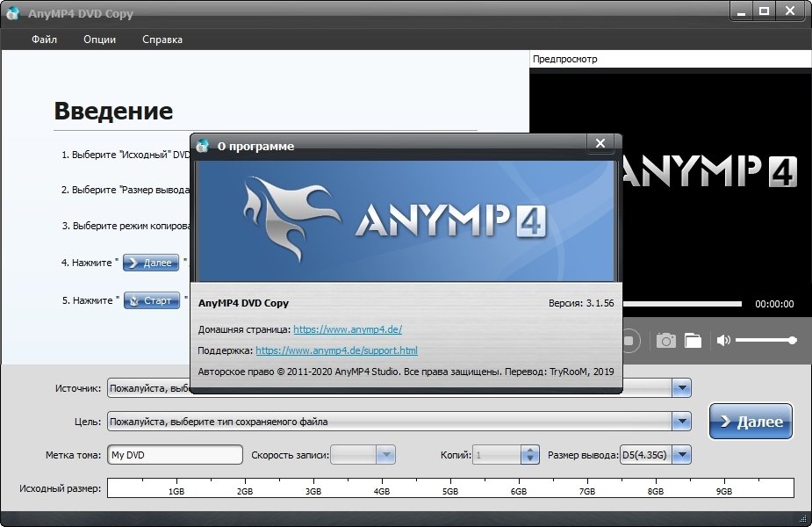This screenshot has width=812, height=527.
Task: Open the snapshot folder icon in preview
Action: tap(693, 340)
